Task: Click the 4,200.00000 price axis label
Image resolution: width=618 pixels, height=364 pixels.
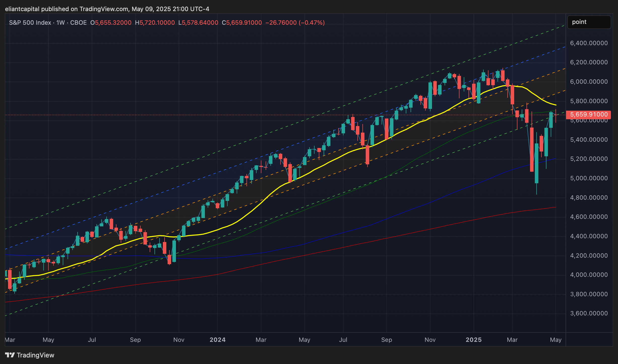Action: point(589,256)
